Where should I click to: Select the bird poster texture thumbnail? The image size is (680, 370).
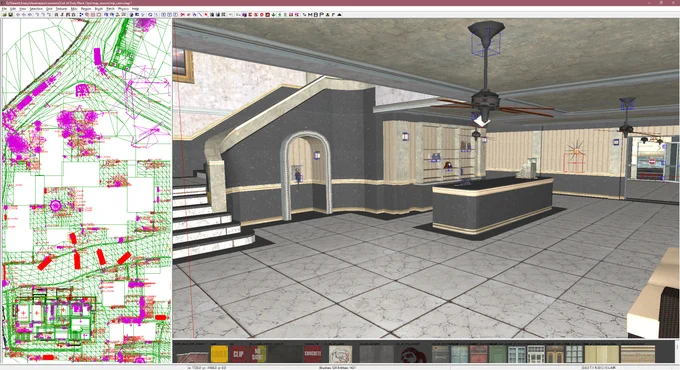pyautogui.click(x=340, y=354)
